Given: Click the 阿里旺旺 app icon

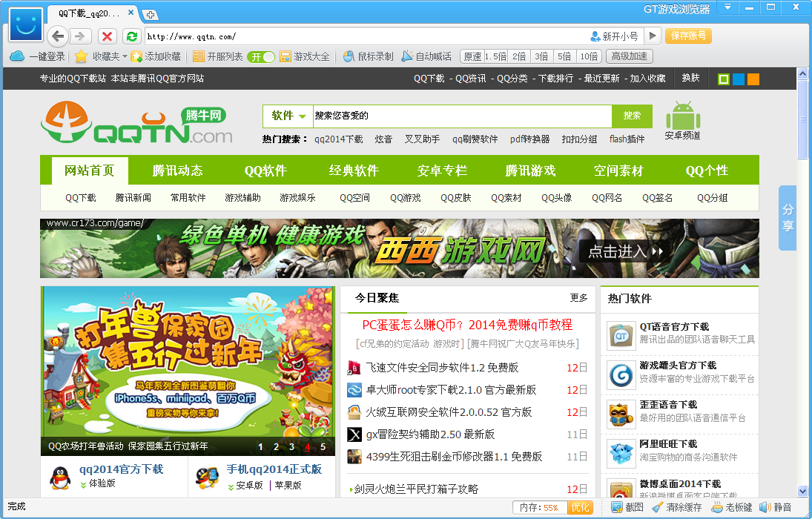Looking at the screenshot, I should click(621, 453).
